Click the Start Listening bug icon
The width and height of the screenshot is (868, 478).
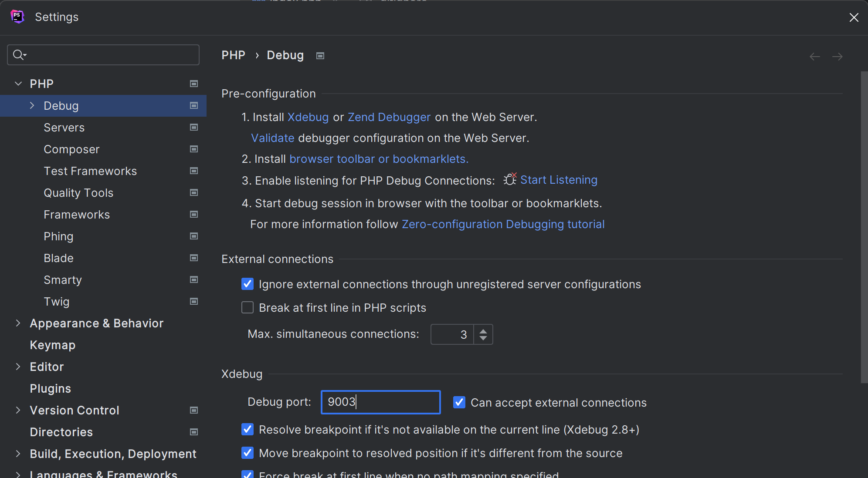(510, 179)
